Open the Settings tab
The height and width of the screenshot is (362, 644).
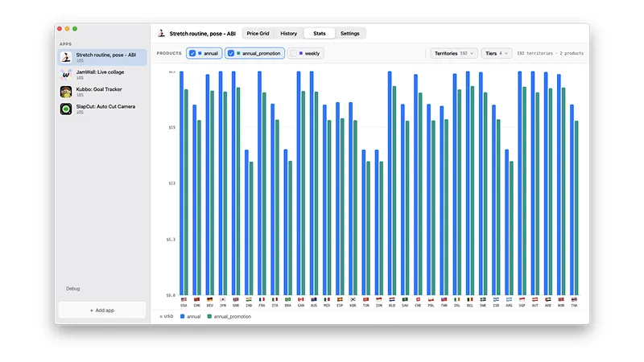(350, 33)
